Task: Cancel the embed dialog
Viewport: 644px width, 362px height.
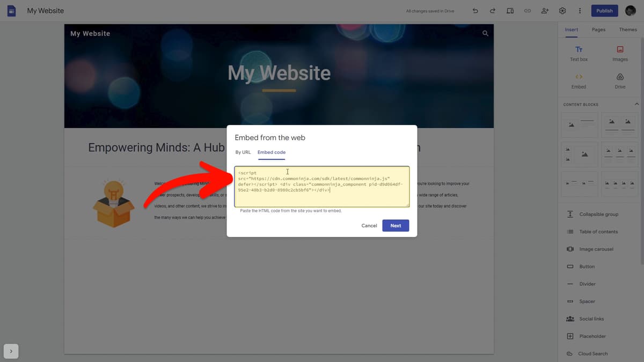Action: [x=369, y=226]
